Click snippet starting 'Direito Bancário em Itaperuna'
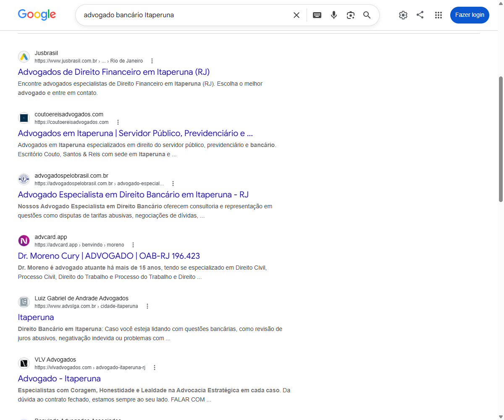 point(150,333)
